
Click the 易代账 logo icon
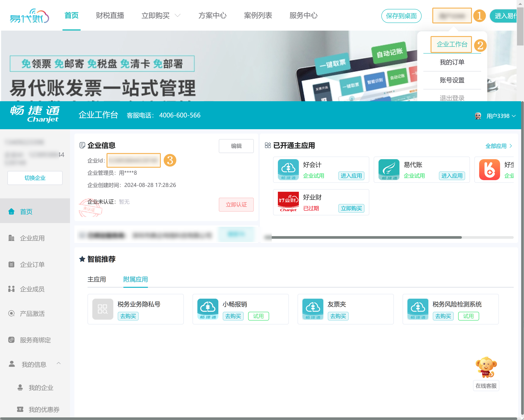(x=29, y=16)
